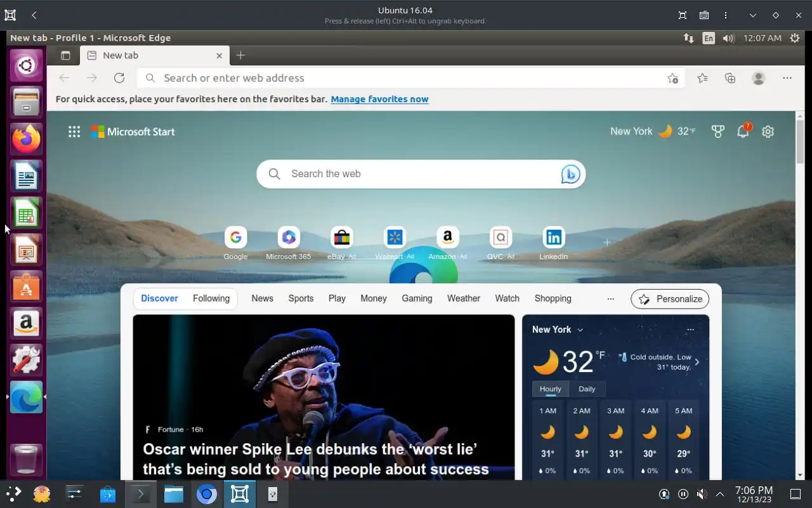Close the New tab tab
Viewport: 812px width, 508px height.
219,55
